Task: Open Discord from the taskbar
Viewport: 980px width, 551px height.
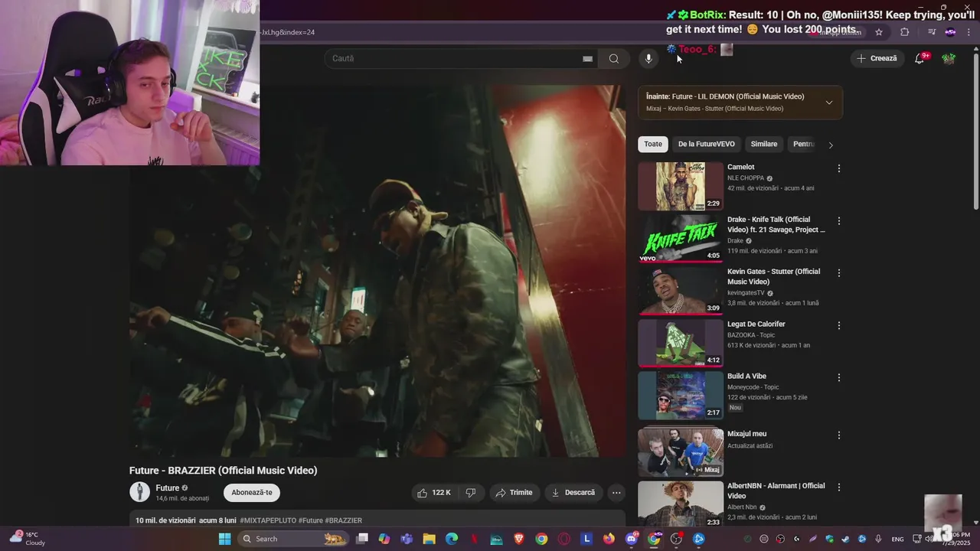Action: click(632, 539)
